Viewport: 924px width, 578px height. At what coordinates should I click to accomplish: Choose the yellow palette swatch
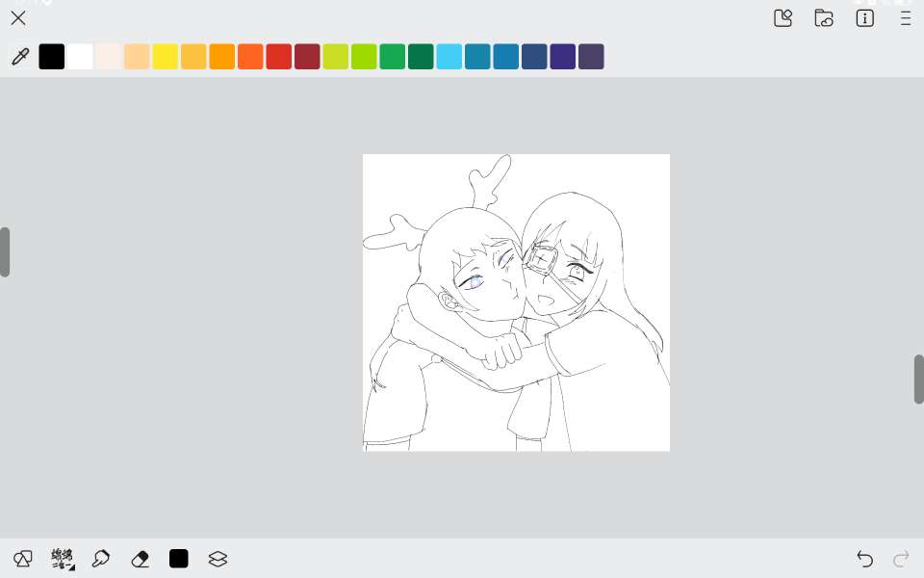coord(166,57)
